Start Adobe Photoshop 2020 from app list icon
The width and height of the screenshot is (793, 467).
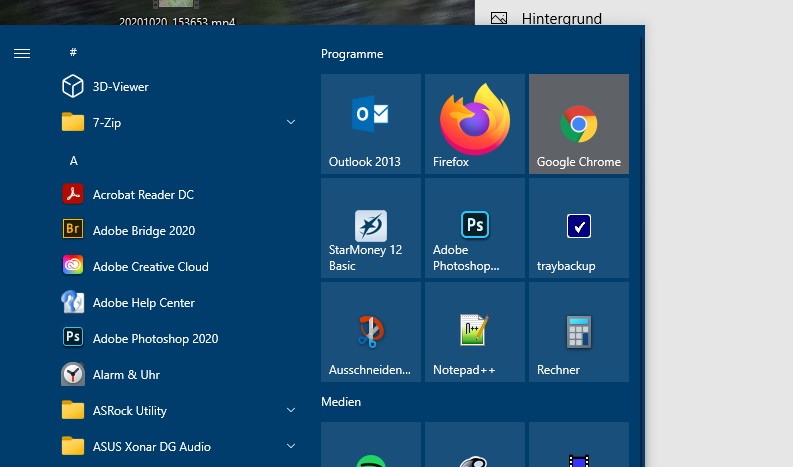(73, 337)
